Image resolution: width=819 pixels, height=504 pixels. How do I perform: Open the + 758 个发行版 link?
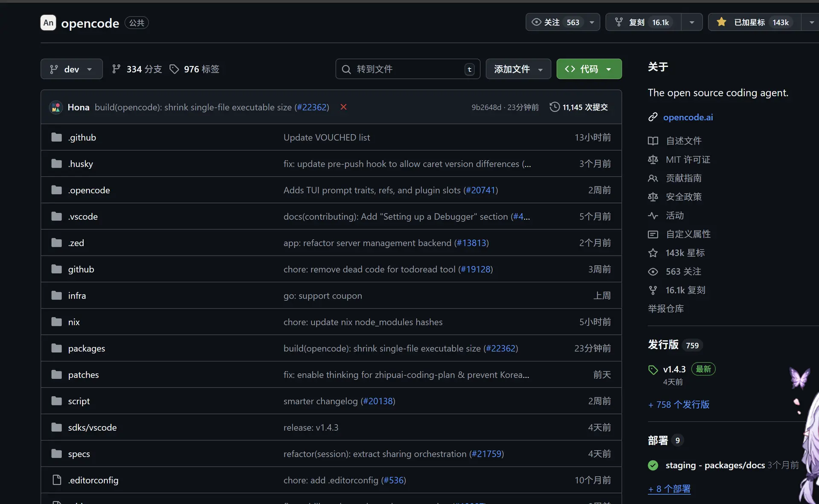[x=679, y=405]
